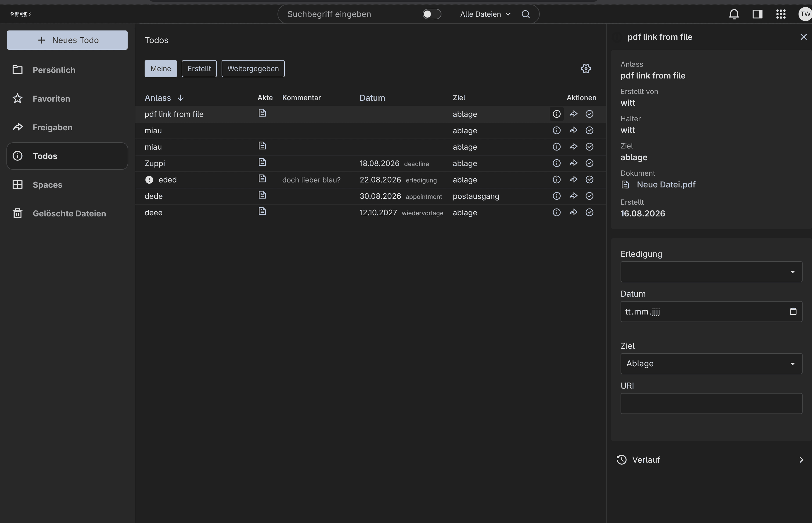The width and height of the screenshot is (812, 523).
Task: Switch to the Weitergegeben tab
Action: tap(253, 69)
